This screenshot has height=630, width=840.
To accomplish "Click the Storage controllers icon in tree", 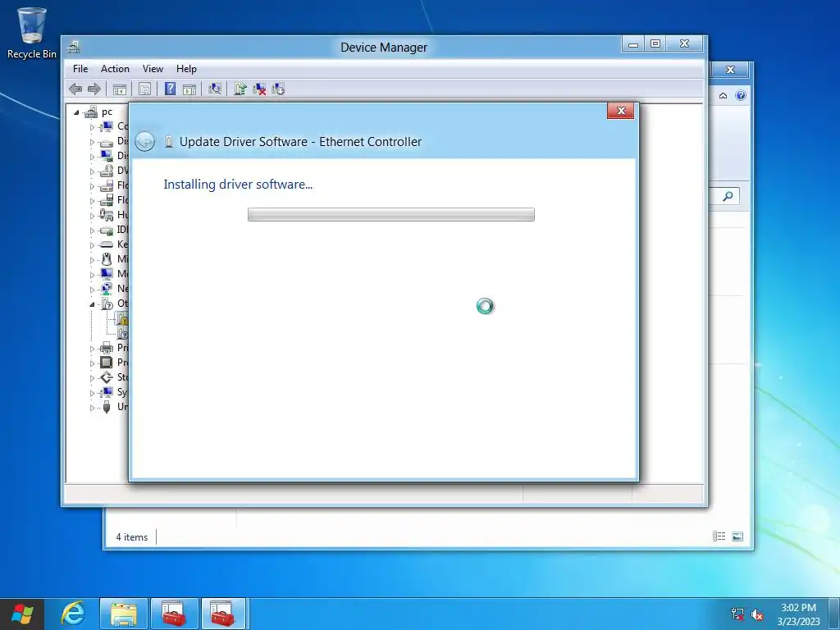I will pyautogui.click(x=106, y=377).
